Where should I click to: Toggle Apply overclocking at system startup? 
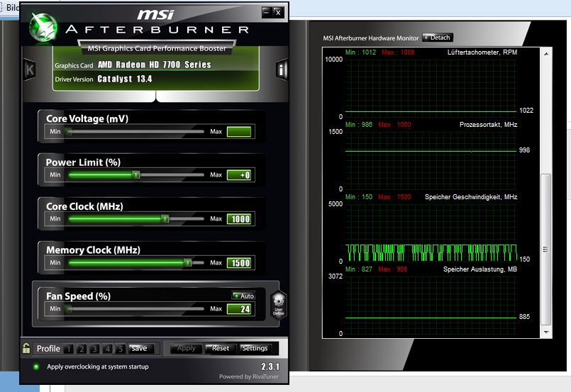36,366
